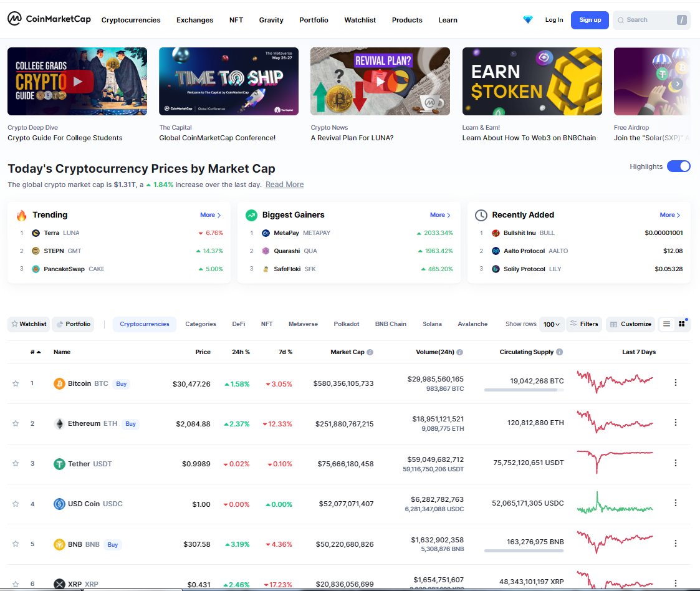Open Watchlist filter button above table
Image resolution: width=700 pixels, height=591 pixels.
(x=29, y=324)
